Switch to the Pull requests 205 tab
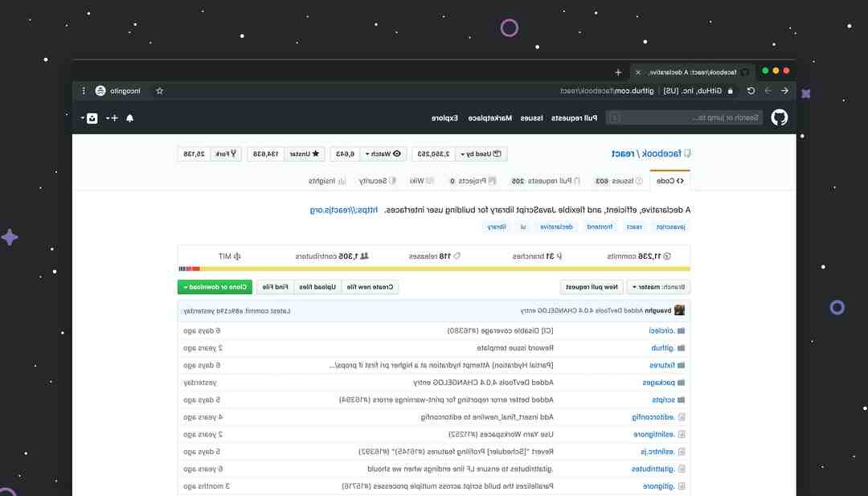The width and height of the screenshot is (868, 496). (x=545, y=181)
